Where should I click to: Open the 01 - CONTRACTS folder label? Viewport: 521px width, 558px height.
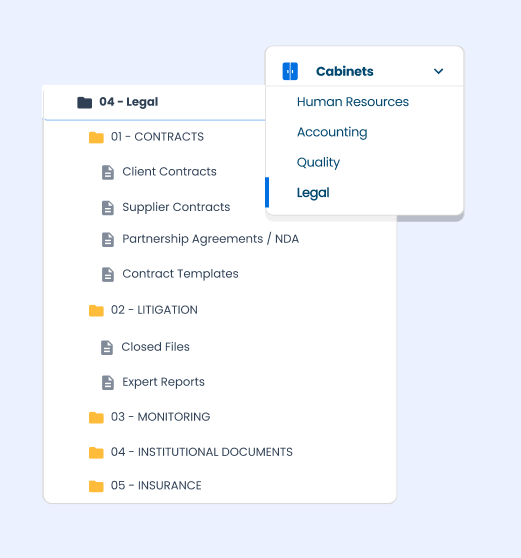pyautogui.click(x=157, y=137)
